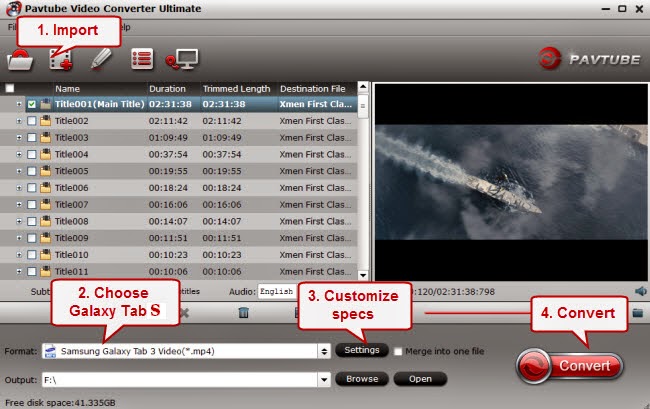Select the Title007 row
650x409 pixels.
tap(179, 204)
